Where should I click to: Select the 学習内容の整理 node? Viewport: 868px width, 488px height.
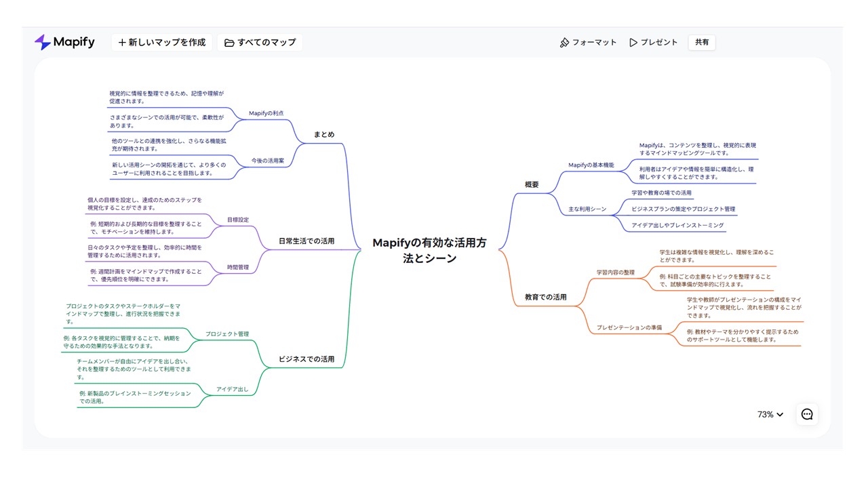(616, 272)
